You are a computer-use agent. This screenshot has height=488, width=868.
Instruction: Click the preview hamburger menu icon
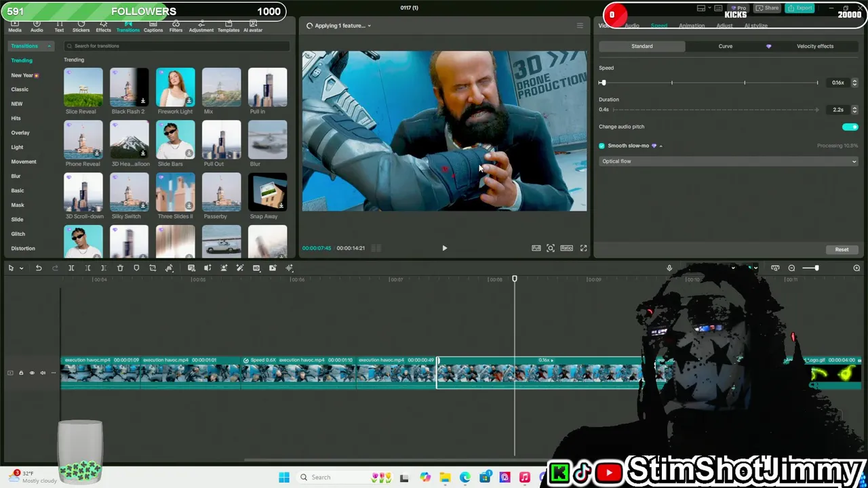[x=580, y=26]
